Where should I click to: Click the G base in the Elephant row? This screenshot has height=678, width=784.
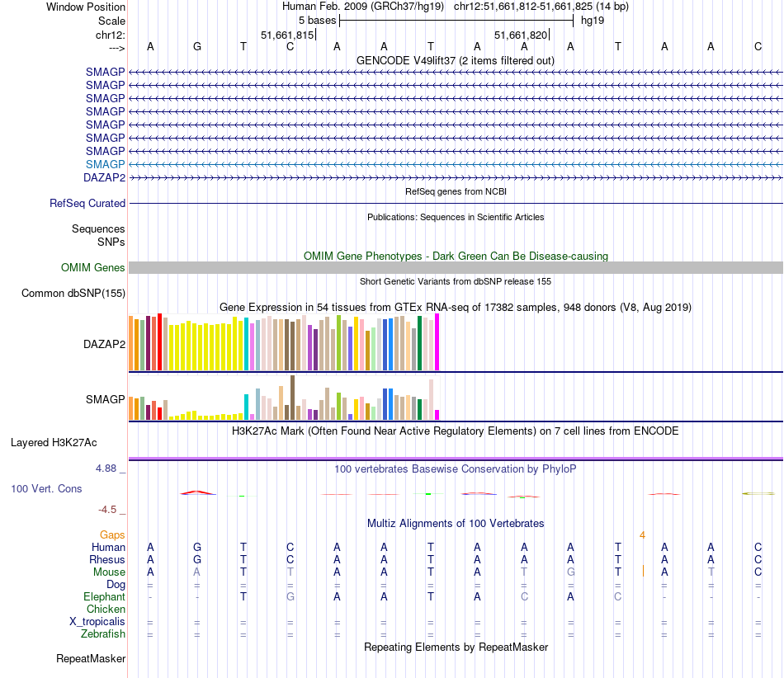point(290,596)
